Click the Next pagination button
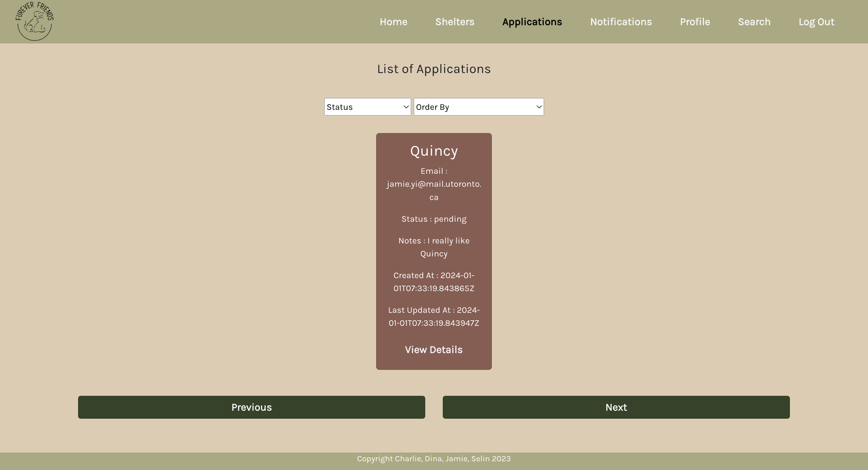The image size is (868, 470). [616, 407]
